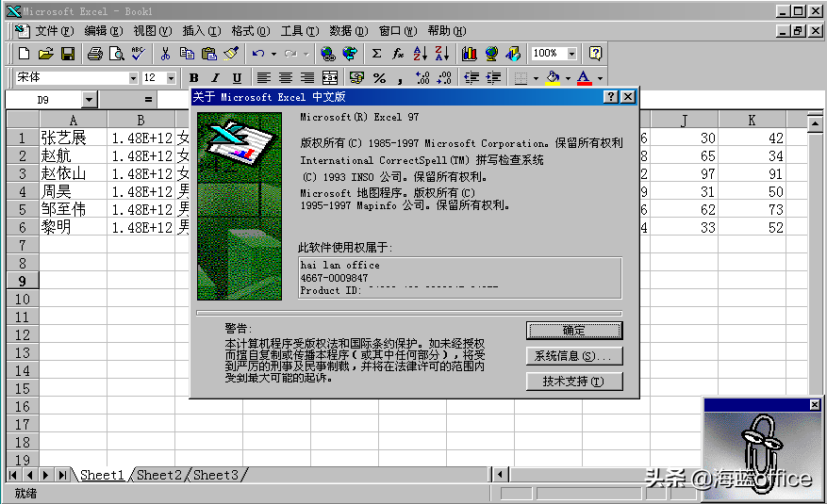Go to last sheet with tab navigation arrow

(x=63, y=475)
